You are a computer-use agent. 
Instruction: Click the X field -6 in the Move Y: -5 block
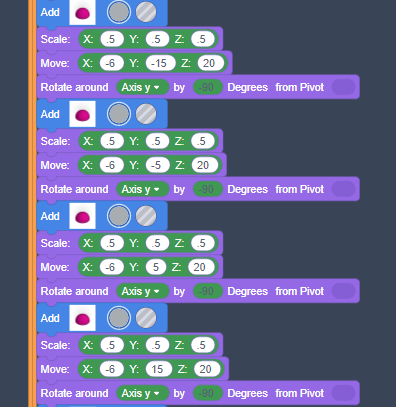[x=112, y=165]
